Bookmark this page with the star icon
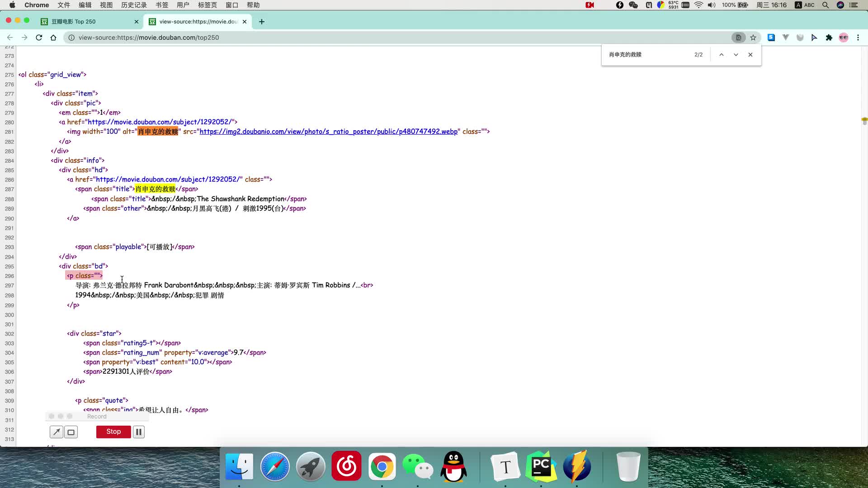 pyautogui.click(x=753, y=38)
